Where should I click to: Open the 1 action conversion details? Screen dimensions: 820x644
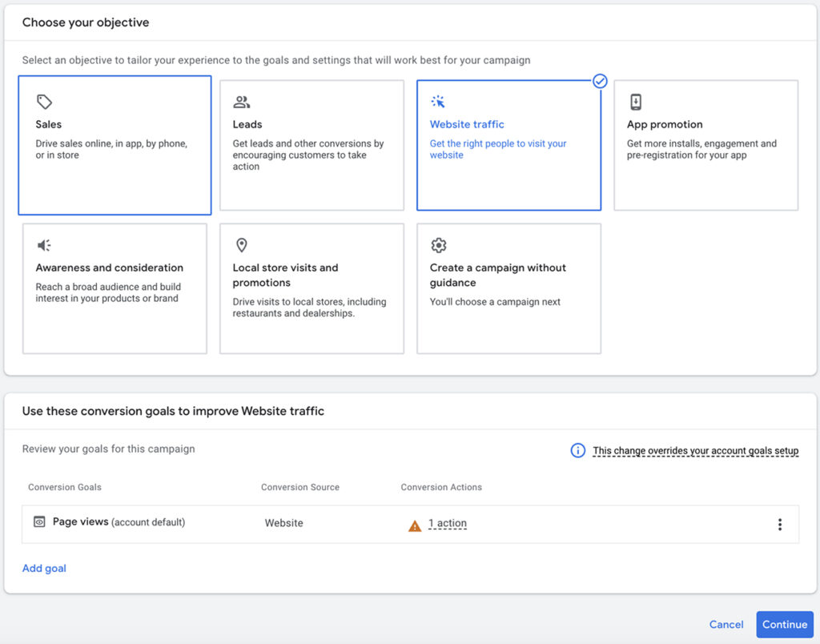click(448, 524)
